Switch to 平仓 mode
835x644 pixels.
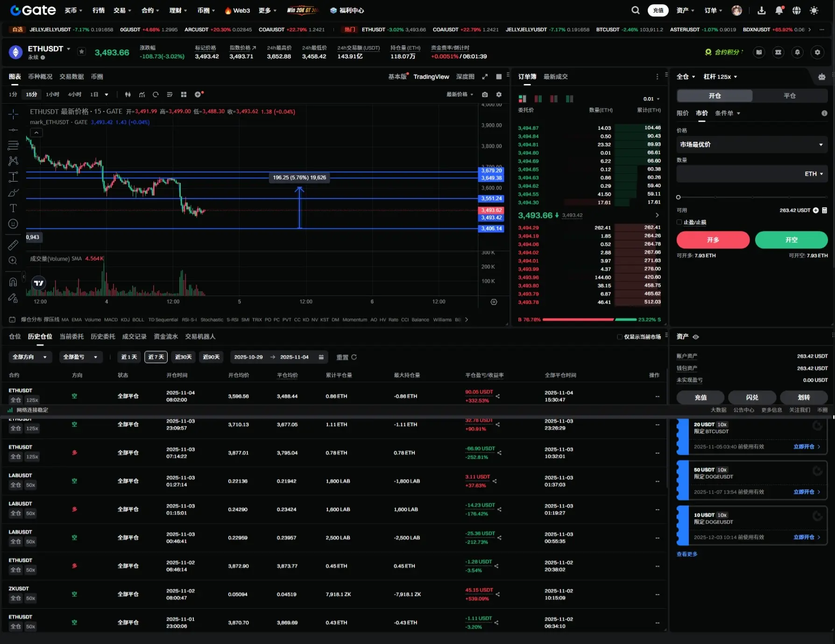(790, 96)
